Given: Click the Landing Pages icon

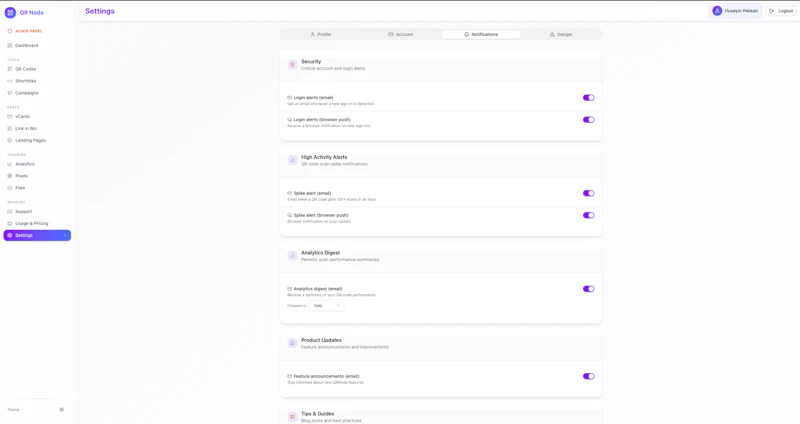Looking at the screenshot, I should [x=10, y=140].
